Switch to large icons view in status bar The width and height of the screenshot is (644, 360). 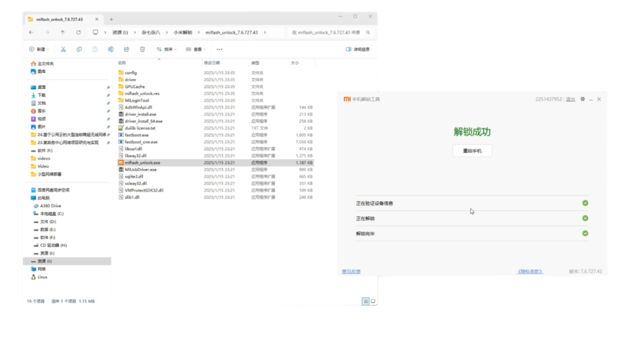pos(373,302)
